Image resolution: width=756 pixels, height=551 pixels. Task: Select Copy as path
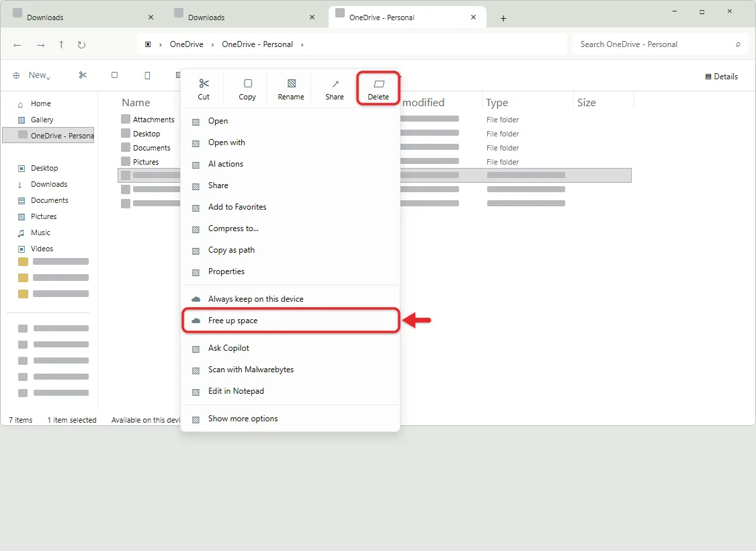(x=291, y=250)
